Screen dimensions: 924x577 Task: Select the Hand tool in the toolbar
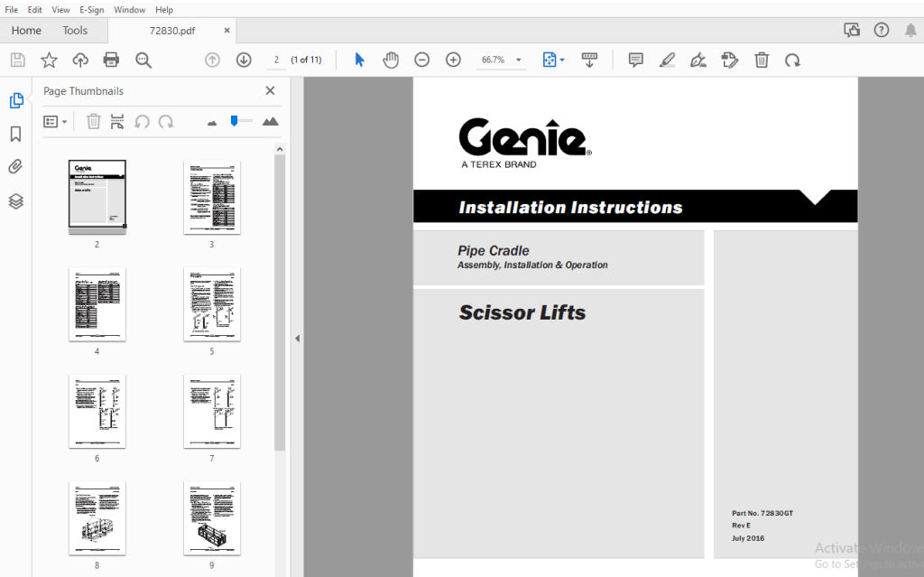[x=390, y=60]
